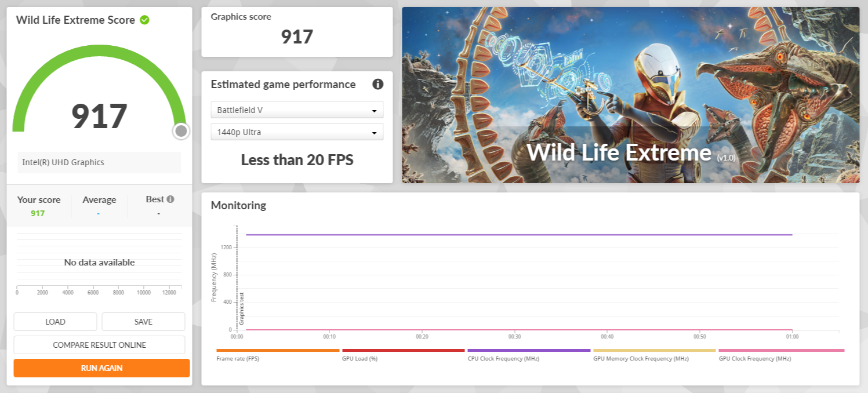Toggle the GPU Load (%) legend

tap(404, 355)
